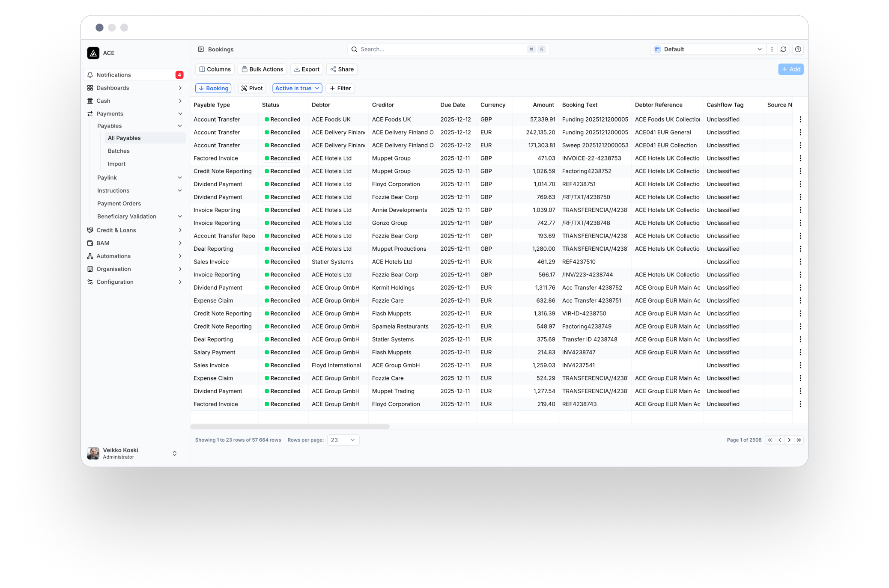
Task: Open the help question mark icon
Action: pyautogui.click(x=798, y=49)
